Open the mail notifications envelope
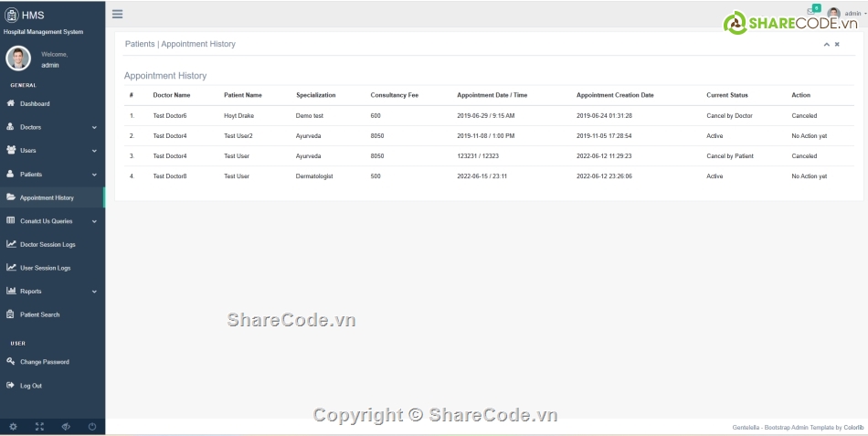This screenshot has width=868, height=436. 811,11
